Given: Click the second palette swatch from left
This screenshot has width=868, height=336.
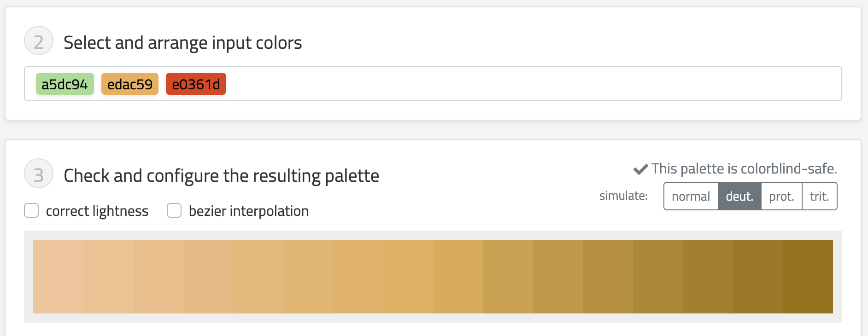Looking at the screenshot, I should [108, 277].
